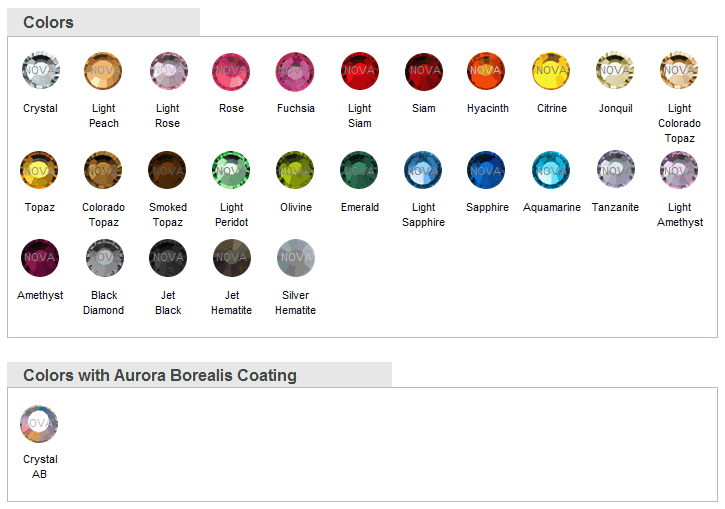Pick the Olivine rhinestone color
Image resolution: width=725 pixels, height=509 pixels.
click(x=295, y=170)
